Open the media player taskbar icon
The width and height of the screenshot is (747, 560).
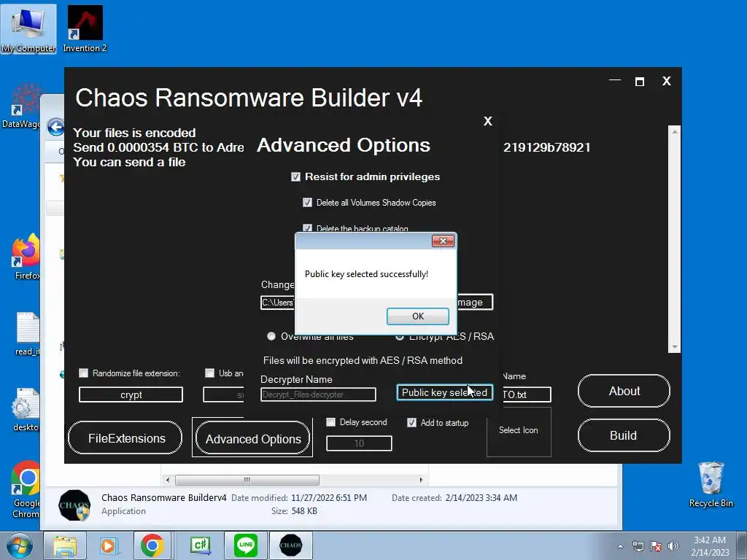pyautogui.click(x=108, y=545)
